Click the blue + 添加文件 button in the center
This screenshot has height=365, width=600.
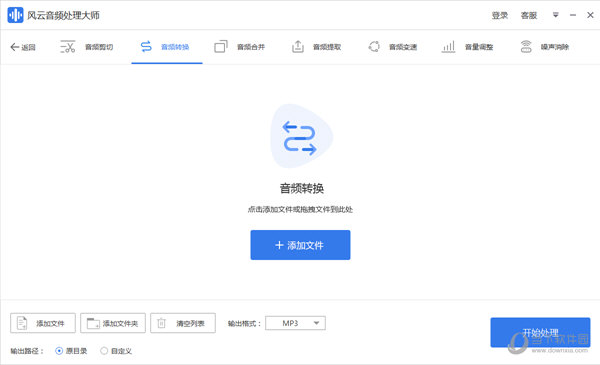300,245
